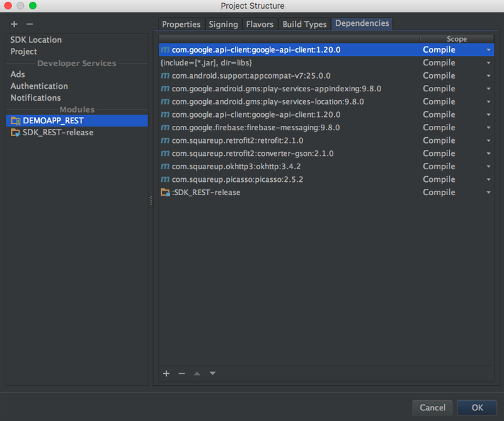Image resolution: width=504 pixels, height=421 pixels.
Task: Open scope dropdown for appcompat-v7:25.0.0
Action: pos(489,76)
